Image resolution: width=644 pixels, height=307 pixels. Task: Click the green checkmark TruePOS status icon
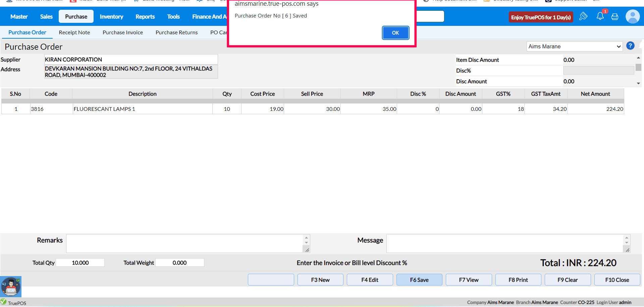3,302
